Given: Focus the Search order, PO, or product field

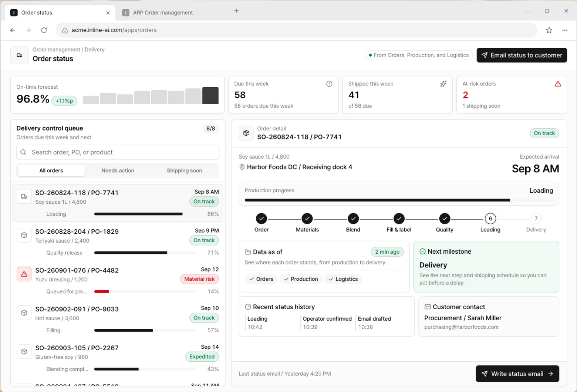Looking at the screenshot, I should 118,152.
